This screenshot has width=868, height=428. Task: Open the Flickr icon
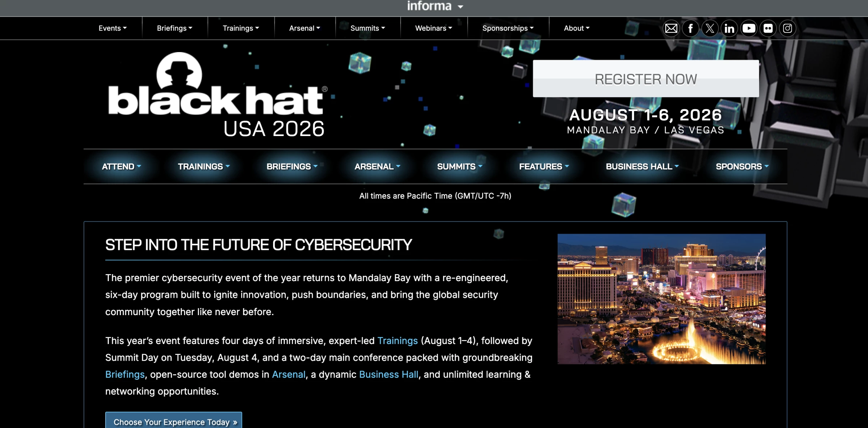768,28
